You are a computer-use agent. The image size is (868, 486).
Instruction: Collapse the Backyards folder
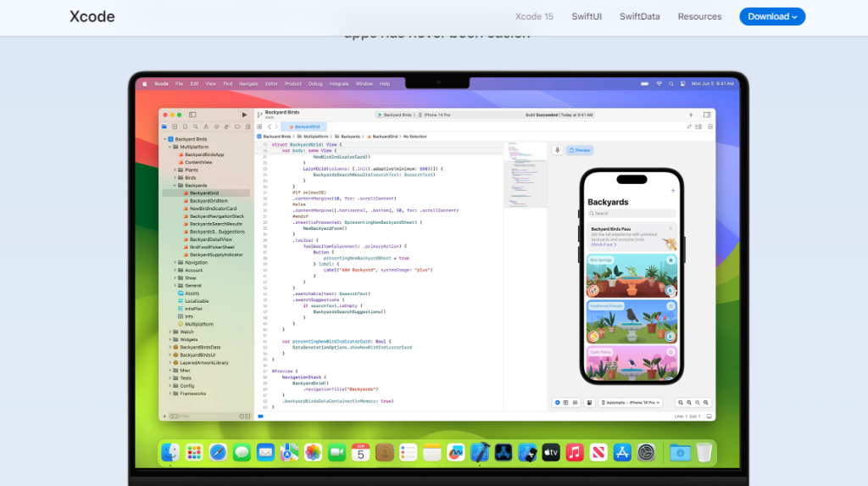(x=175, y=186)
